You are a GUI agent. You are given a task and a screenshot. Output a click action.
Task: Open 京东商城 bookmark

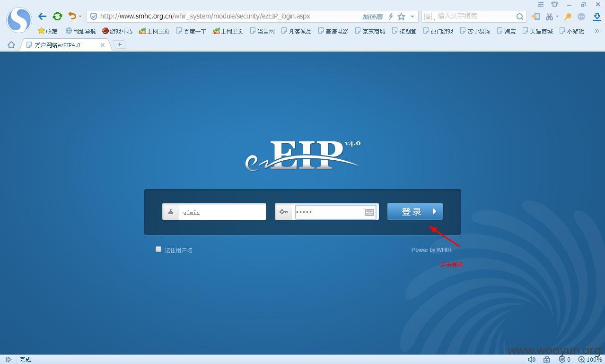pyautogui.click(x=370, y=31)
